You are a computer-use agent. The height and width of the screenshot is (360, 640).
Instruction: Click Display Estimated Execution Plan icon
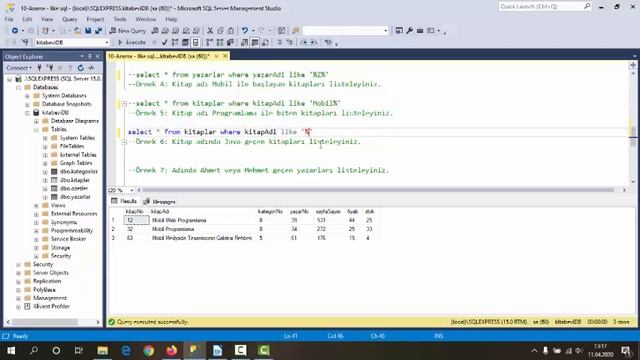(x=175, y=42)
